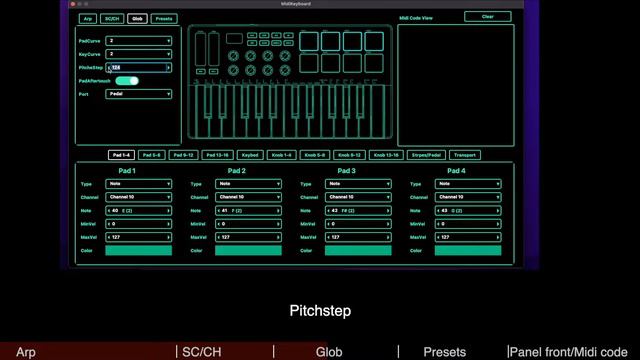This screenshot has width=640, height=360.
Task: Select the Glob tab button
Action: pyautogui.click(x=137, y=19)
